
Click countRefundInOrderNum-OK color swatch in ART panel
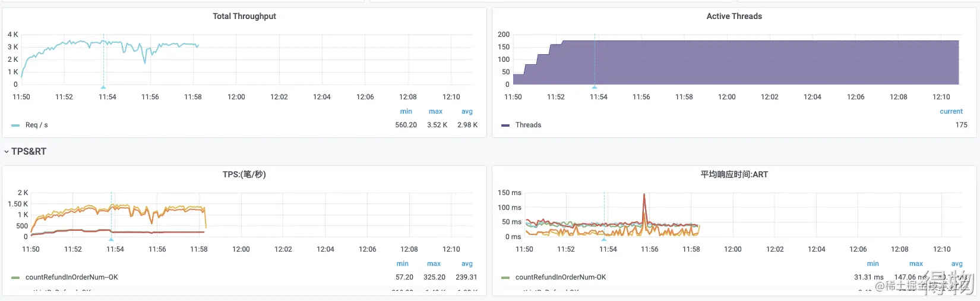pyautogui.click(x=505, y=278)
